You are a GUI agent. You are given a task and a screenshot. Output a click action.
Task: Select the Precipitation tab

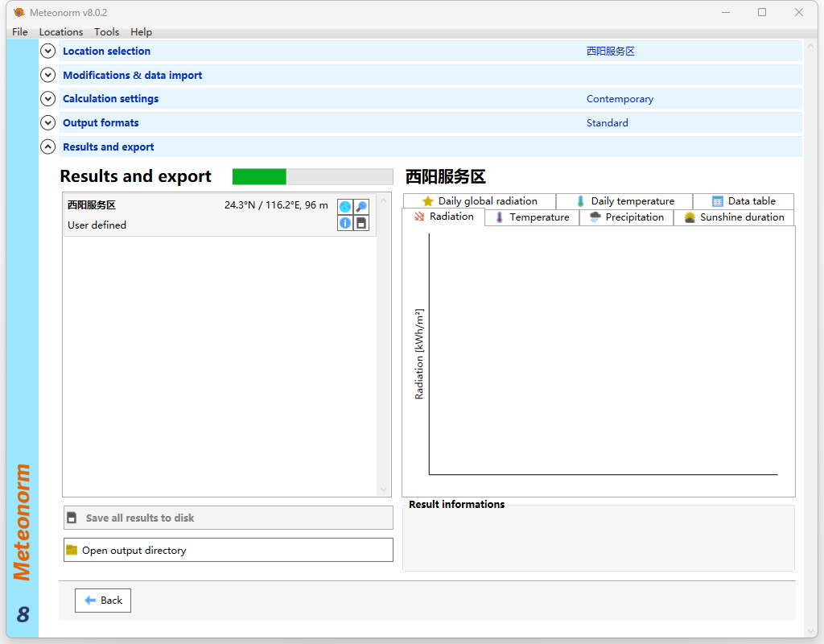point(626,217)
